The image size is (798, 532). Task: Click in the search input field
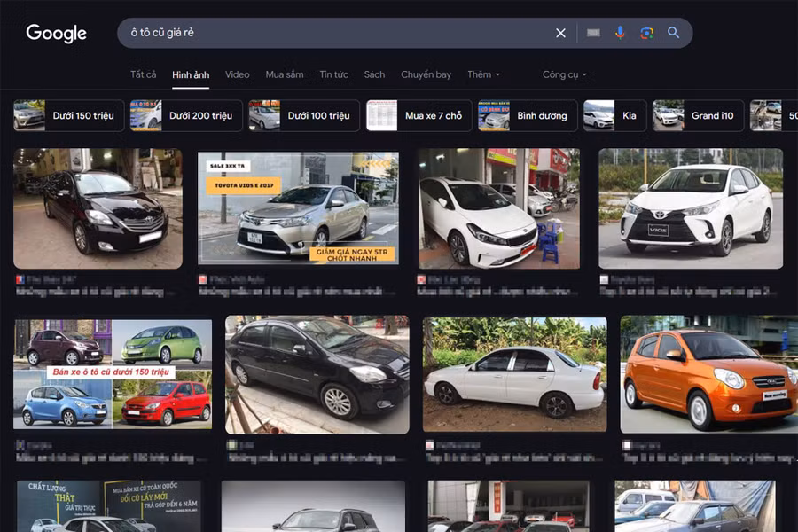pos(337,33)
